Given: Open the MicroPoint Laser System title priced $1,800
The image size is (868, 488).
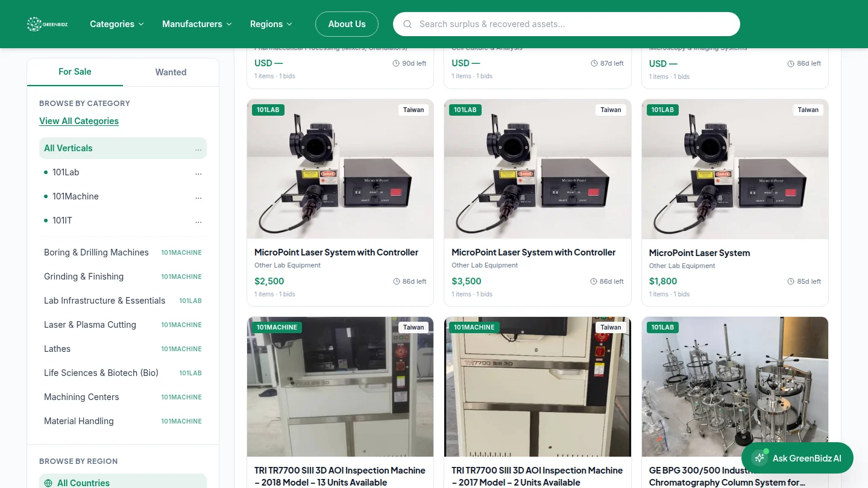Looking at the screenshot, I should point(700,253).
